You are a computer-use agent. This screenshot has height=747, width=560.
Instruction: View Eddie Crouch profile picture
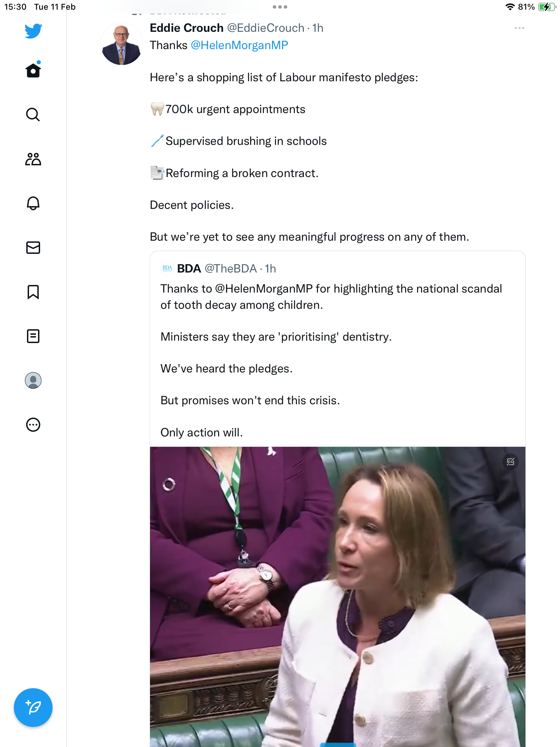tap(122, 44)
